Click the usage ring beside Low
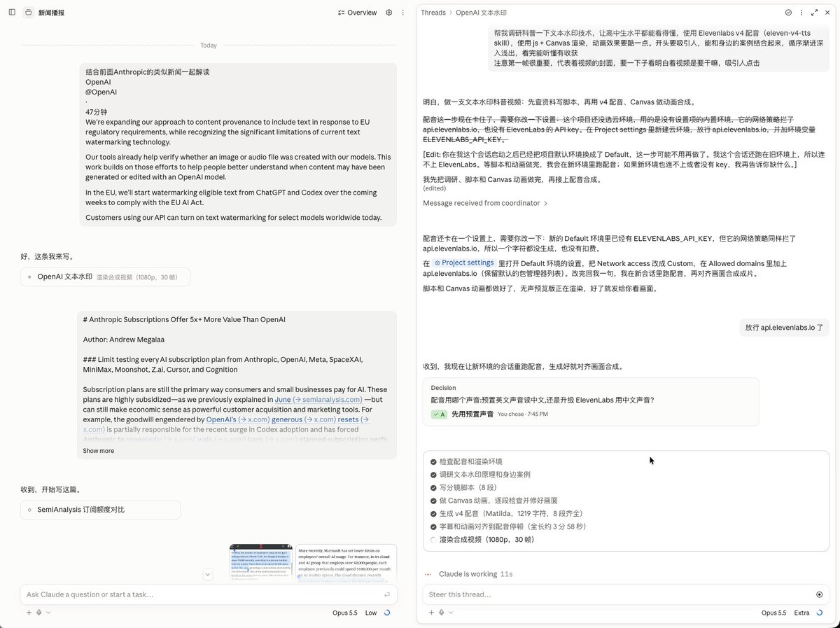 (x=387, y=613)
